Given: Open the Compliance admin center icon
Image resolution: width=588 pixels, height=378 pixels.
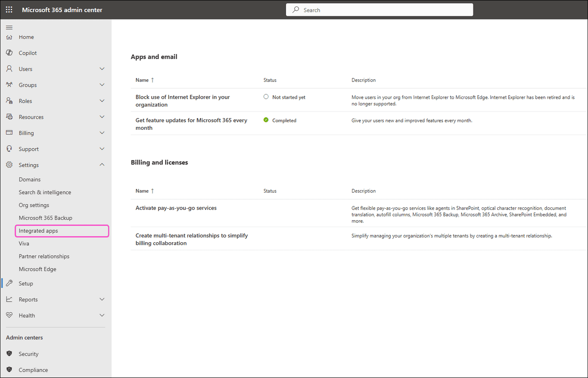Looking at the screenshot, I should [x=9, y=370].
